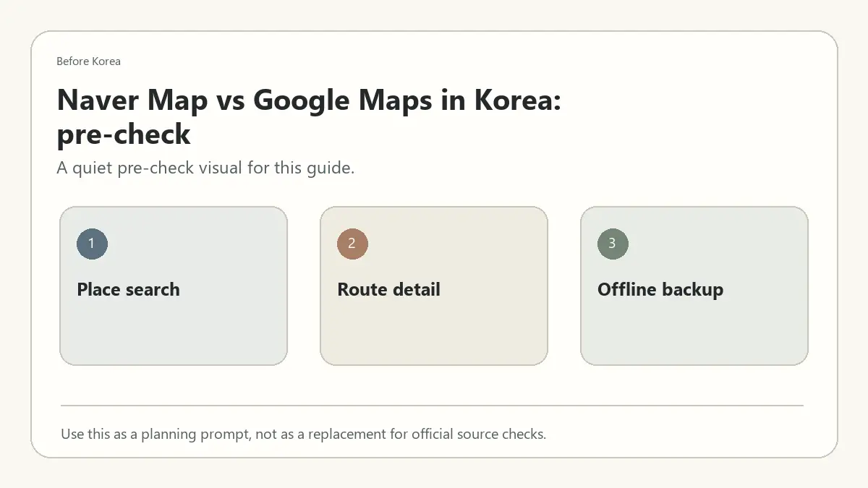Select the Place search card

174,286
